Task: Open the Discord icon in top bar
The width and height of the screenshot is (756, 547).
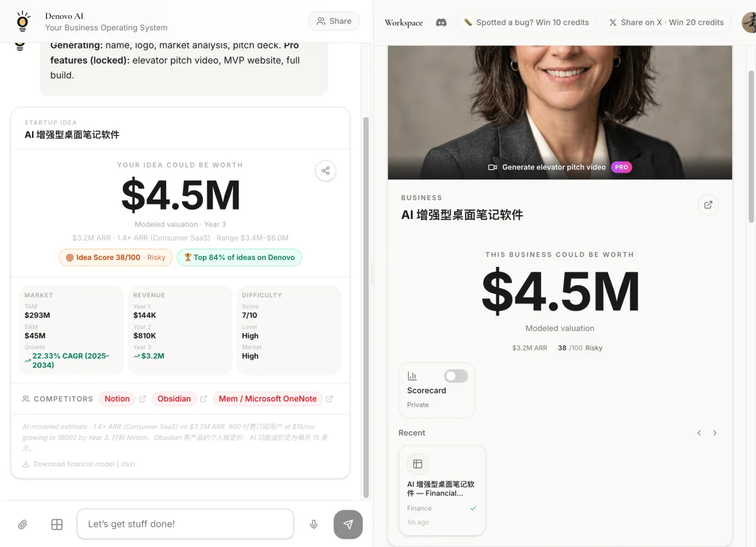Action: tap(442, 23)
